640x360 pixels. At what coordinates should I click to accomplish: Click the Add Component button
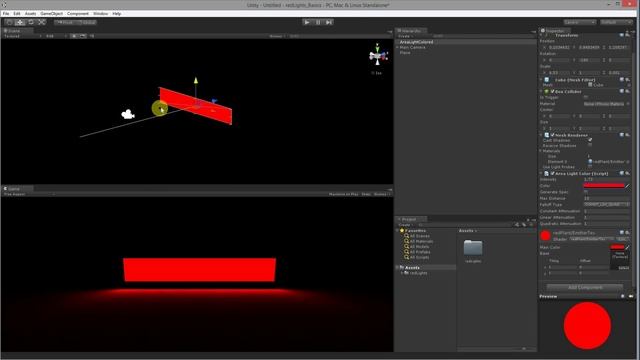coord(585,287)
